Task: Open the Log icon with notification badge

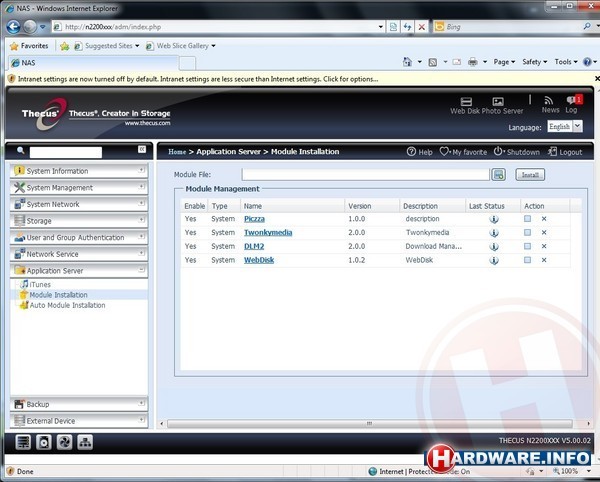Action: pos(572,100)
